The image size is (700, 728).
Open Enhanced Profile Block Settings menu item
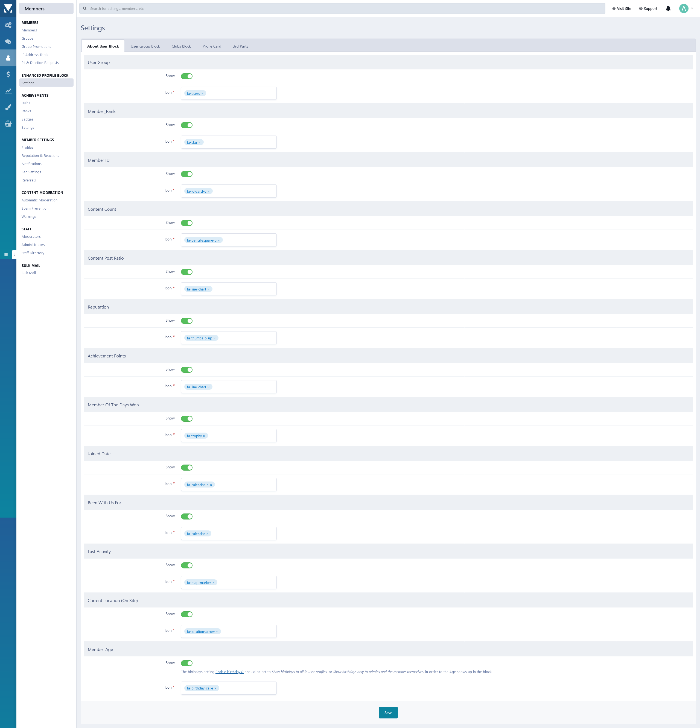[46, 83]
